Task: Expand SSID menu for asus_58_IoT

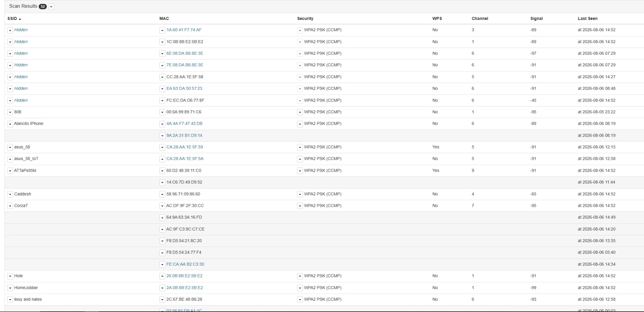Action: pyautogui.click(x=10, y=159)
